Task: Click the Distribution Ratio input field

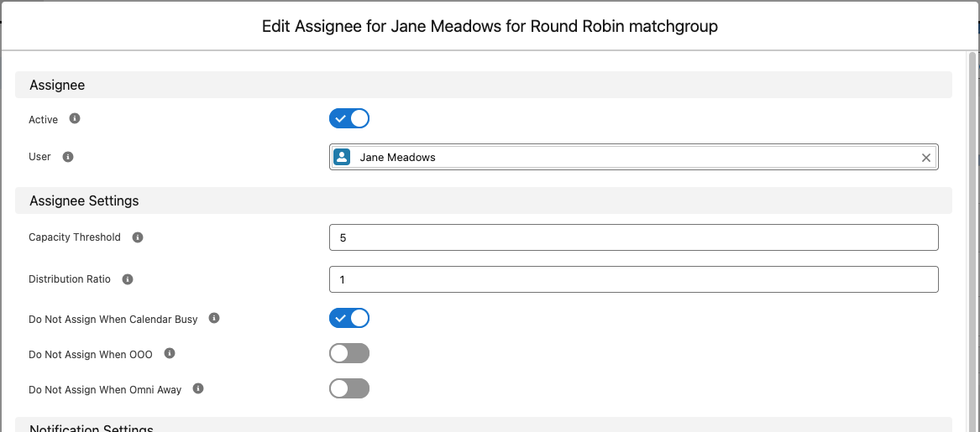Action: tap(634, 279)
